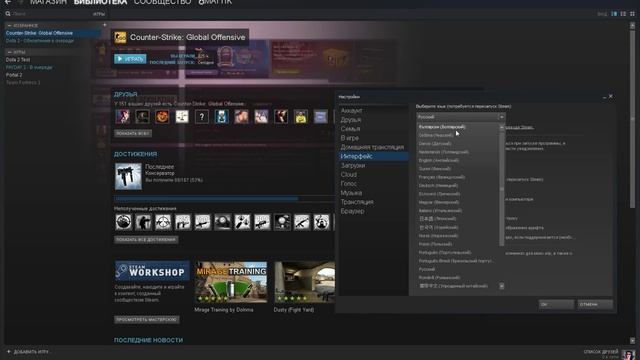Select Музыка settings category
Viewport: 640px width, 360px height.
(351, 193)
